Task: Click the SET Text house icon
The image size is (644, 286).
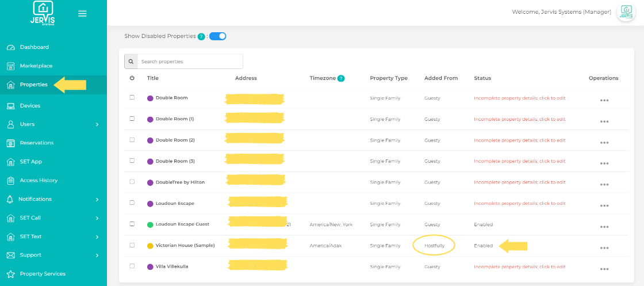Action: click(11, 237)
